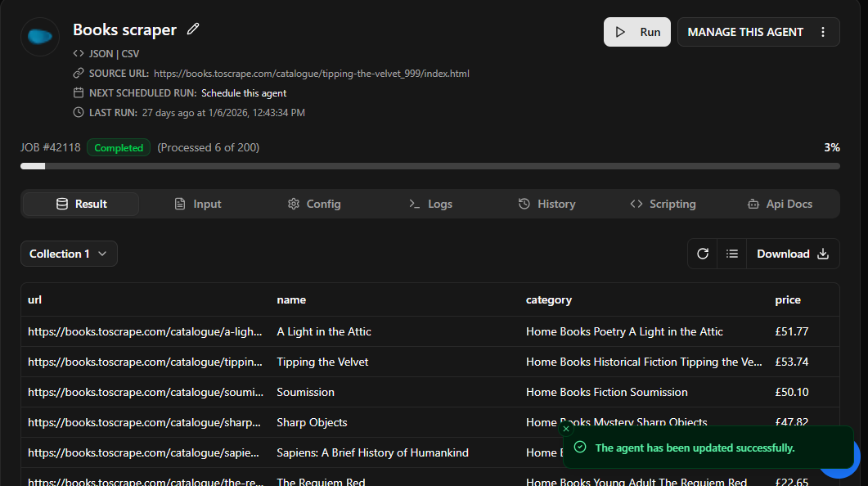The image size is (868, 486).
Task: Click the Schedule this agent link
Action: [244, 93]
